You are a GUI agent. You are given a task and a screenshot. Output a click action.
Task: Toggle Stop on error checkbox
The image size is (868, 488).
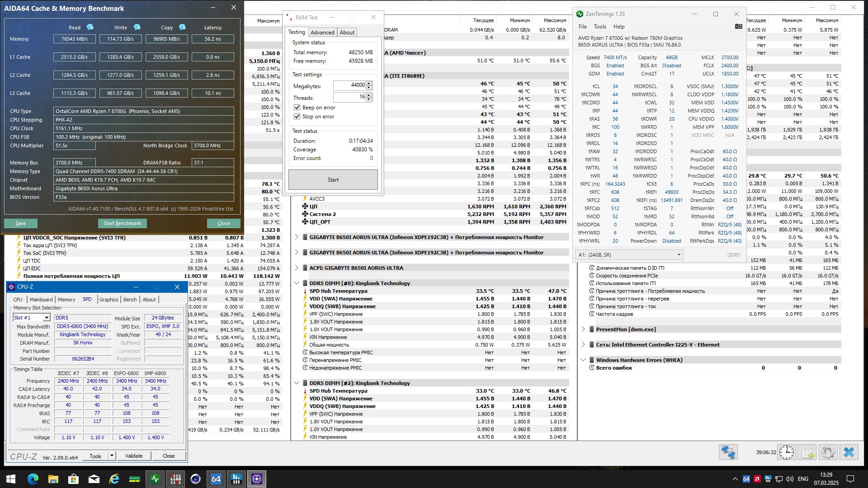coord(297,117)
